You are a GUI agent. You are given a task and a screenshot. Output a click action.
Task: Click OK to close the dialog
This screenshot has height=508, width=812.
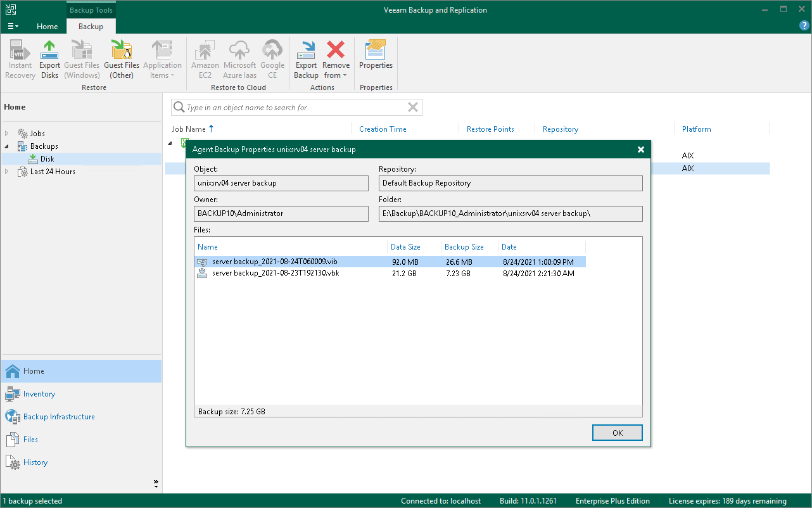(617, 433)
